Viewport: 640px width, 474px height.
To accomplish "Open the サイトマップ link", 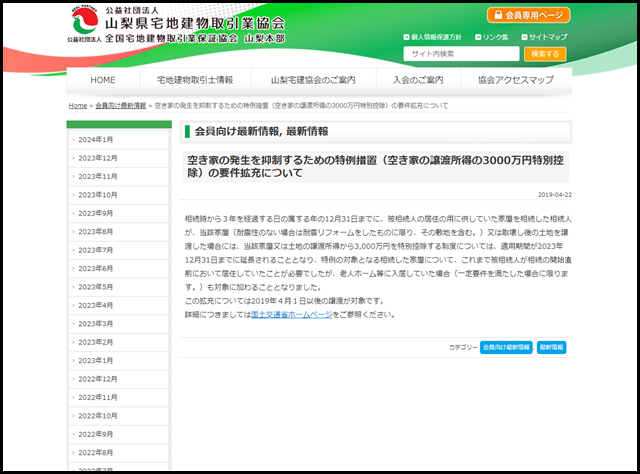I will pos(544,37).
